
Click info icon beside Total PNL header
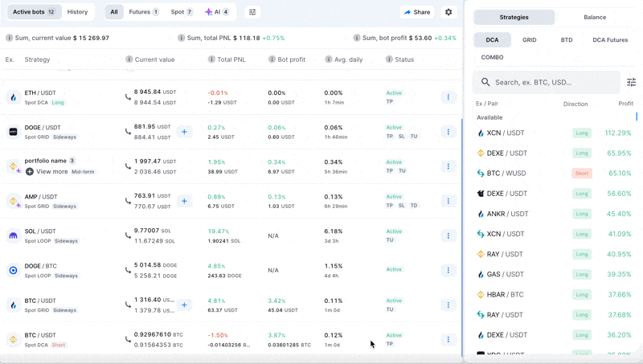(211, 59)
